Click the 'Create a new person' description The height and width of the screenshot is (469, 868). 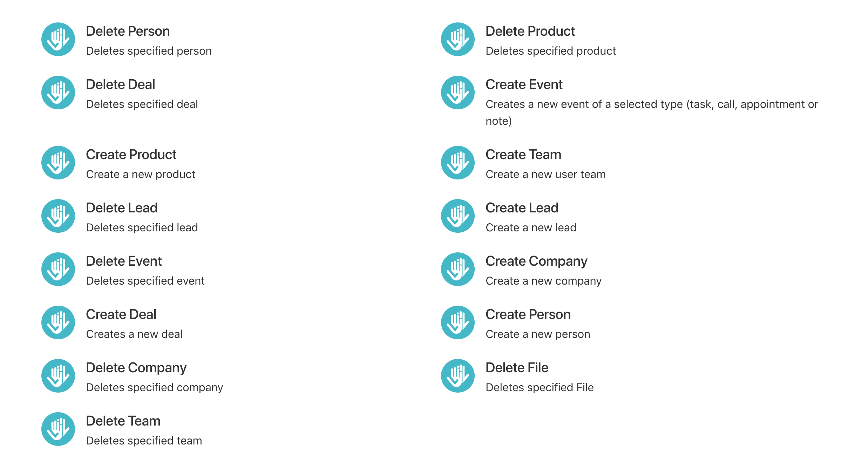(538, 334)
